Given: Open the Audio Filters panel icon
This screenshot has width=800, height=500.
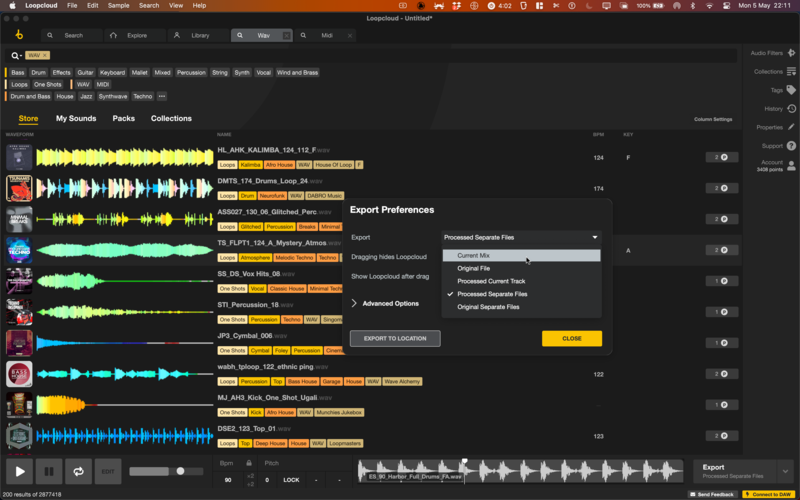Looking at the screenshot, I should pyautogui.click(x=791, y=53).
